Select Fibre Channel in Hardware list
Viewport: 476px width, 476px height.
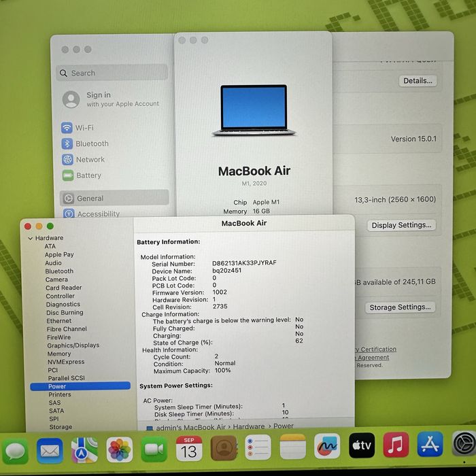[x=67, y=328]
